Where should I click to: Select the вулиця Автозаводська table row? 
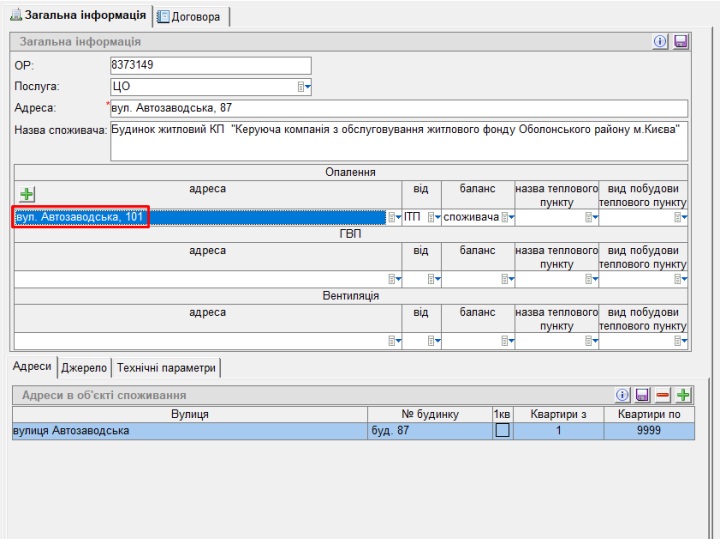pos(190,431)
